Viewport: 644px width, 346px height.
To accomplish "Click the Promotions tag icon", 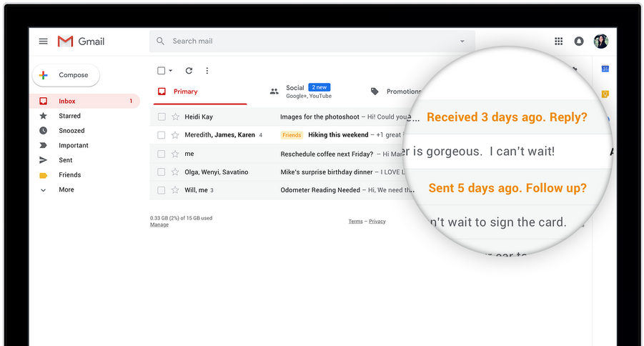I will [375, 92].
